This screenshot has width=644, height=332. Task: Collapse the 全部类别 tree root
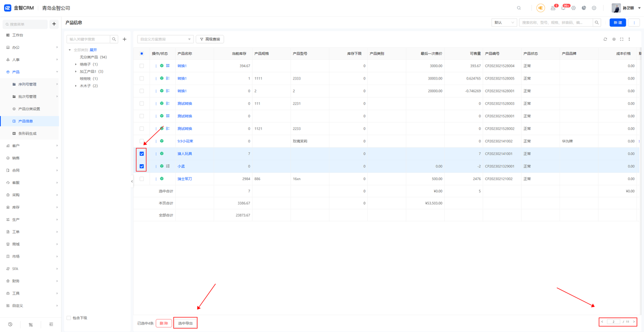tap(70, 50)
